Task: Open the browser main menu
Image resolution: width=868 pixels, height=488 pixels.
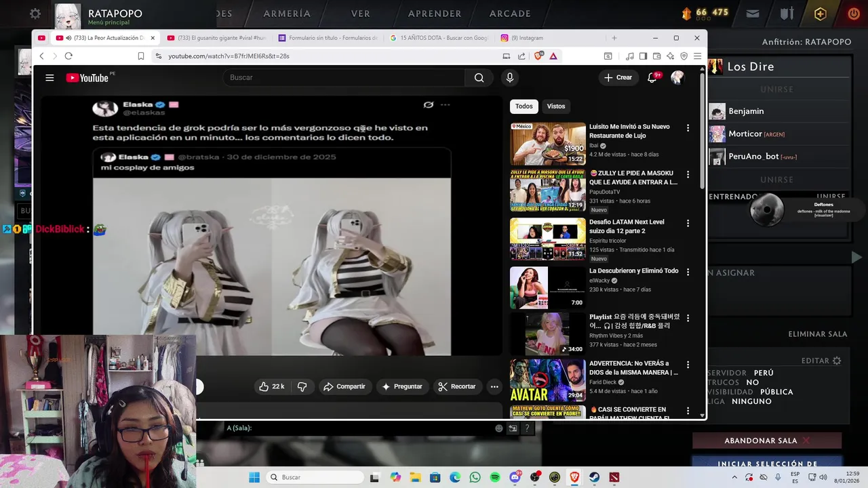Action: click(x=697, y=56)
